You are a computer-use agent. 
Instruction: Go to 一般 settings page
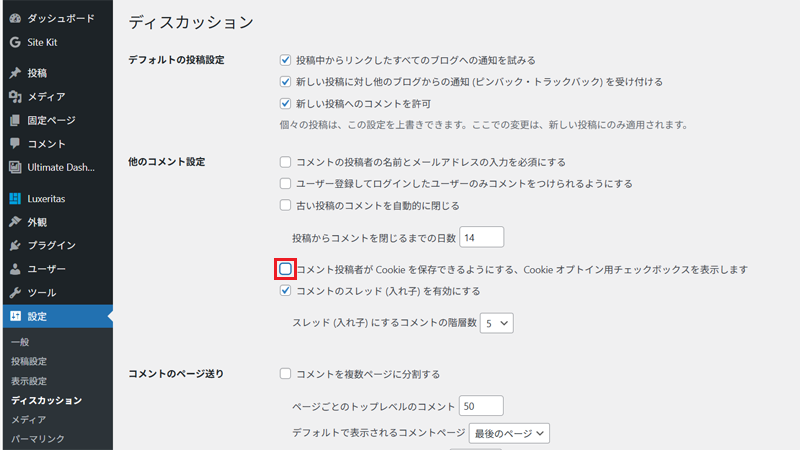click(x=20, y=342)
